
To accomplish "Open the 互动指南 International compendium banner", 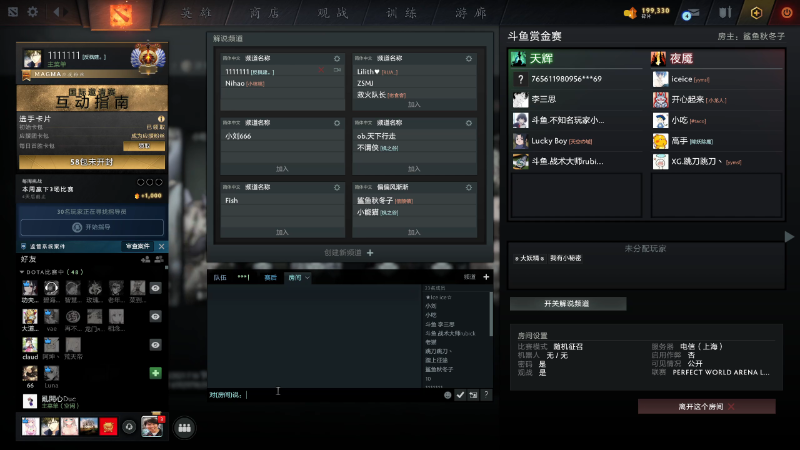I will click(x=92, y=98).
